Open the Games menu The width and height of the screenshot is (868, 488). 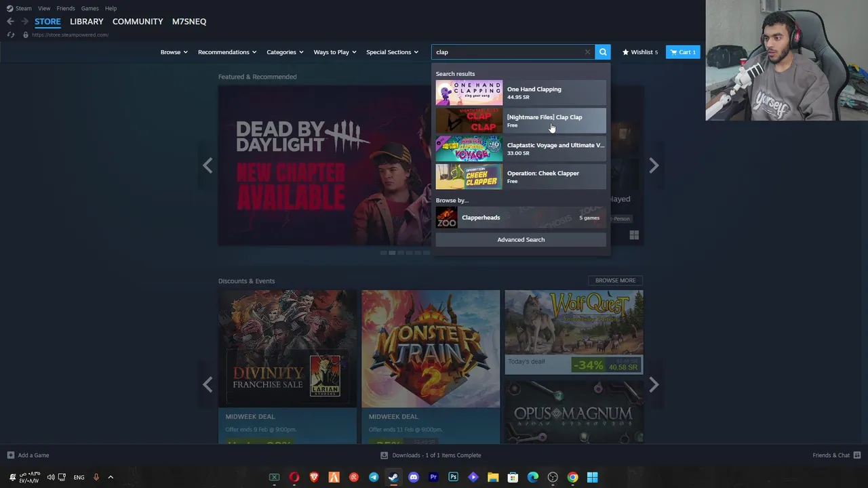point(90,8)
